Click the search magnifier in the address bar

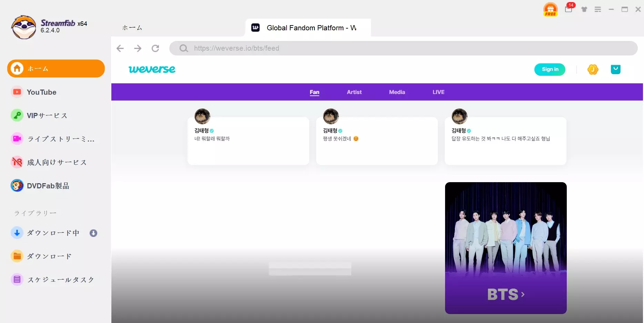[184, 48]
